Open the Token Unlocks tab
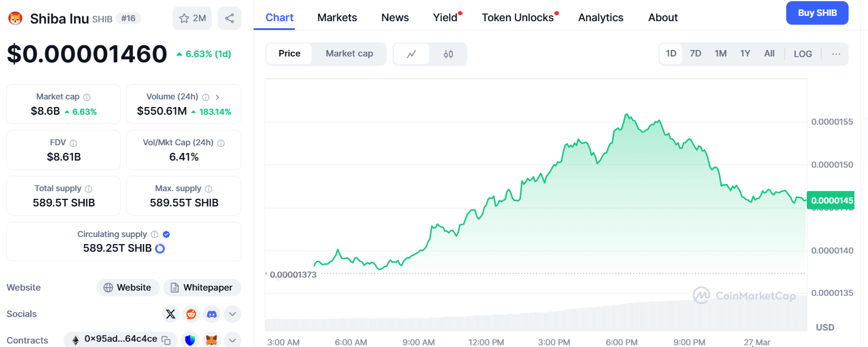This screenshot has width=868, height=347. click(518, 18)
